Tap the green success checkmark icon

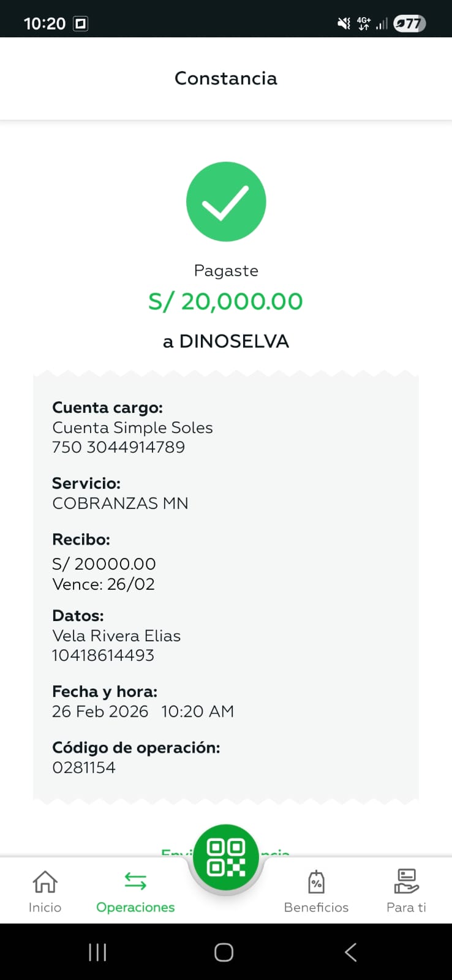(x=226, y=202)
